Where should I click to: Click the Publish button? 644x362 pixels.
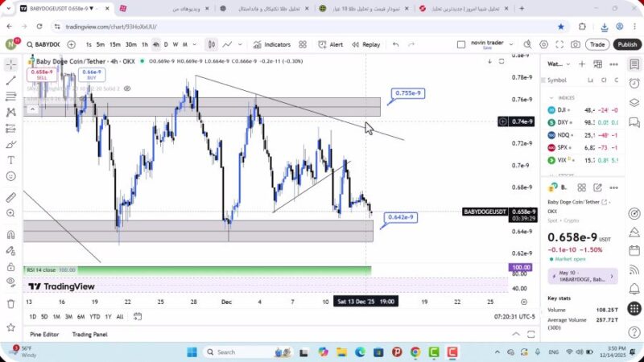point(626,45)
